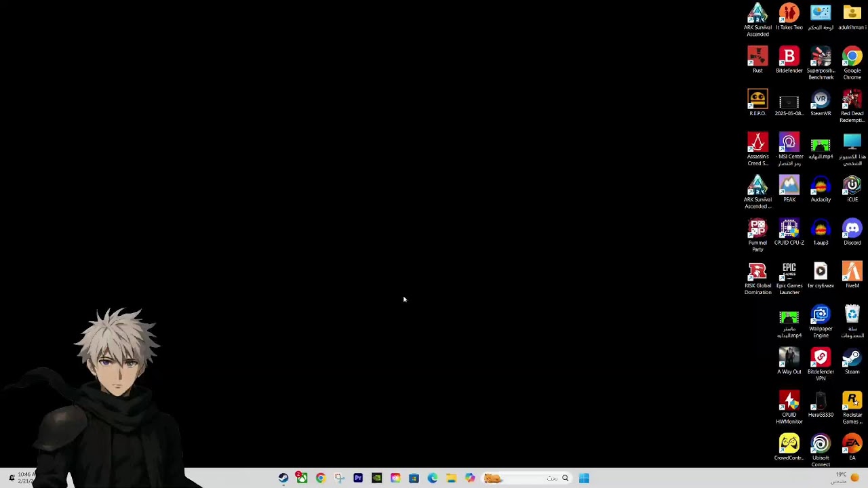Open the Control Panel desktop icon
Viewport: 868px width, 488px height.
tap(821, 17)
